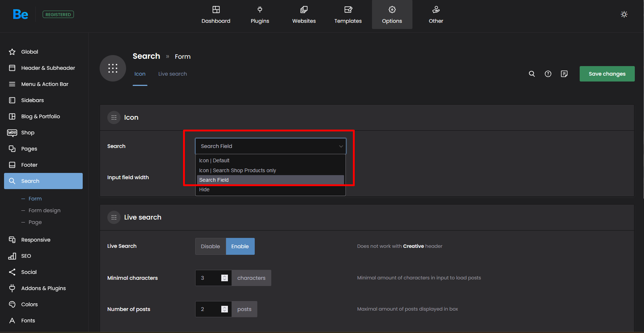Click the options search magnifier icon

coord(532,74)
